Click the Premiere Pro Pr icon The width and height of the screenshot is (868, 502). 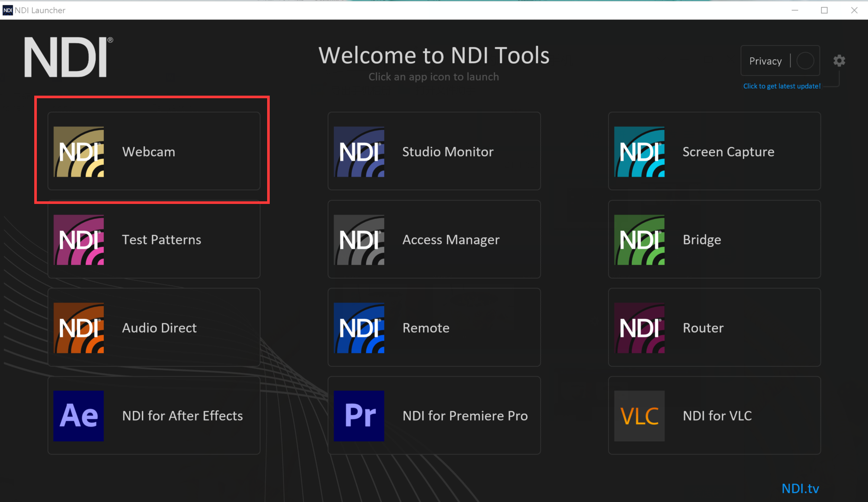point(359,416)
